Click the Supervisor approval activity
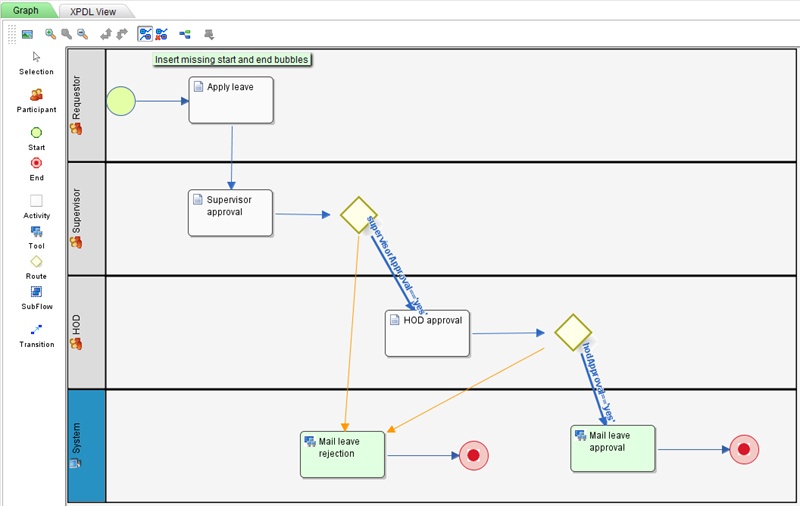The height and width of the screenshot is (506, 800). point(230,213)
